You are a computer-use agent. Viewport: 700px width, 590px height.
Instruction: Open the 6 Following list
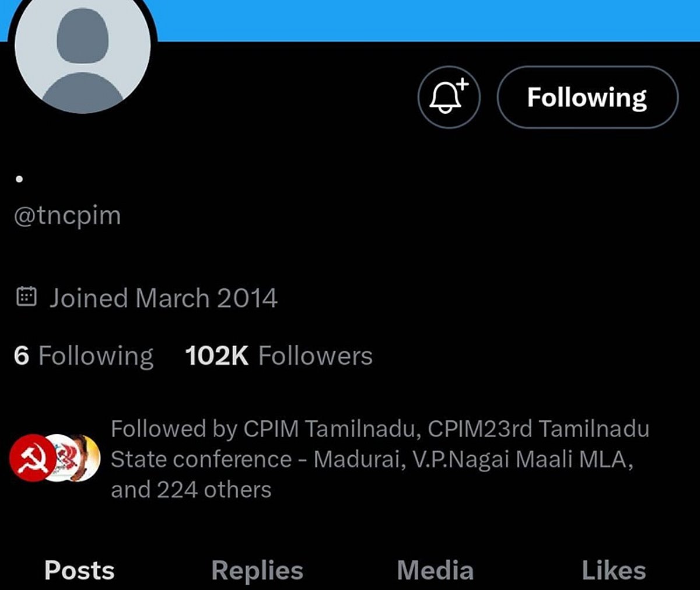[83, 355]
